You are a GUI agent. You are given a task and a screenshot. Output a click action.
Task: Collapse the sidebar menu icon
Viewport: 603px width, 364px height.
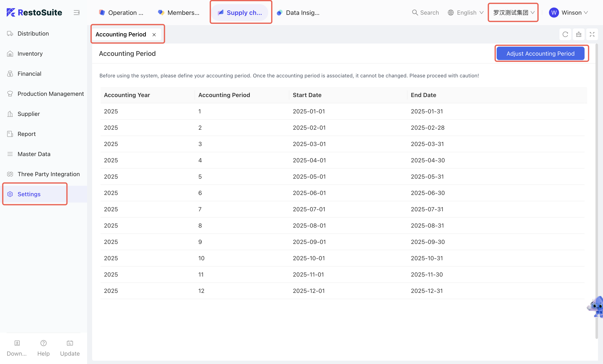point(77,13)
